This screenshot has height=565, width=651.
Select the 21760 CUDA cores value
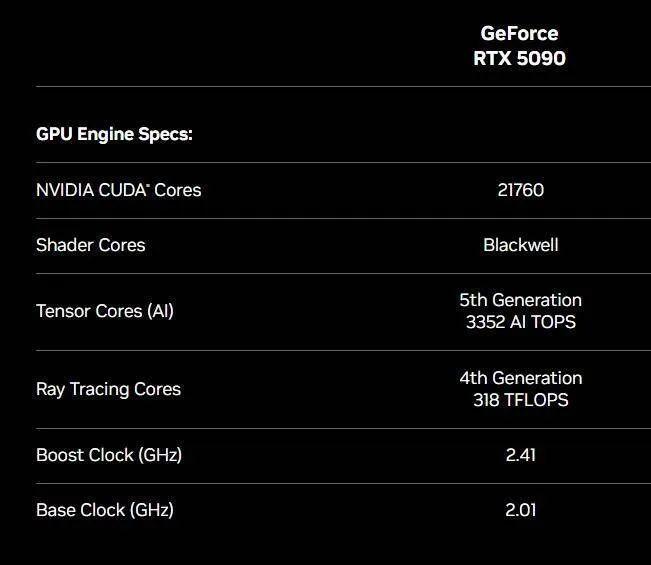(x=520, y=190)
